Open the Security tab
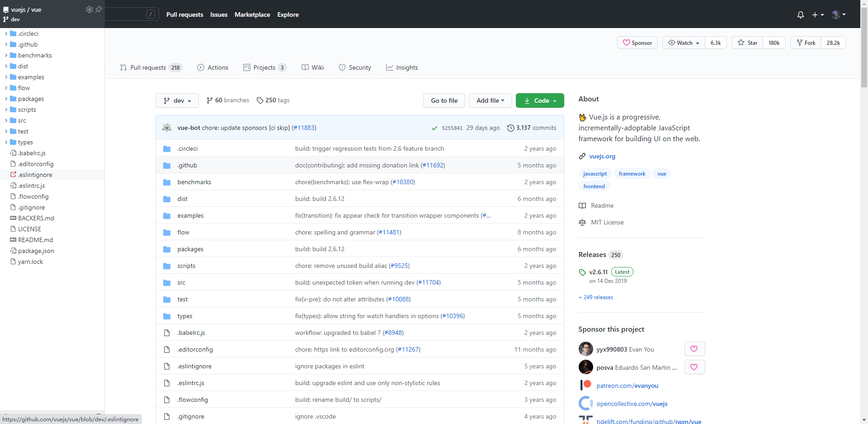 pyautogui.click(x=355, y=67)
